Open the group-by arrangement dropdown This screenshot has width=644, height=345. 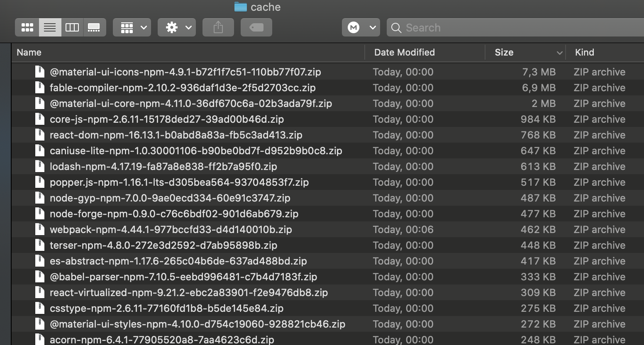(x=132, y=27)
